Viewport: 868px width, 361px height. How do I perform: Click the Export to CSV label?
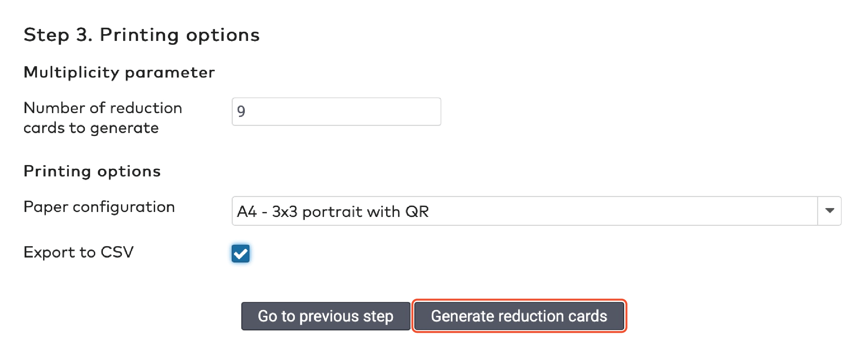coord(79,253)
